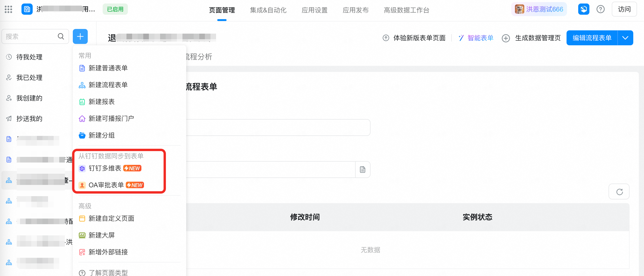The height and width of the screenshot is (276, 644).
Task: Click the 已启用 status tag
Action: click(115, 9)
